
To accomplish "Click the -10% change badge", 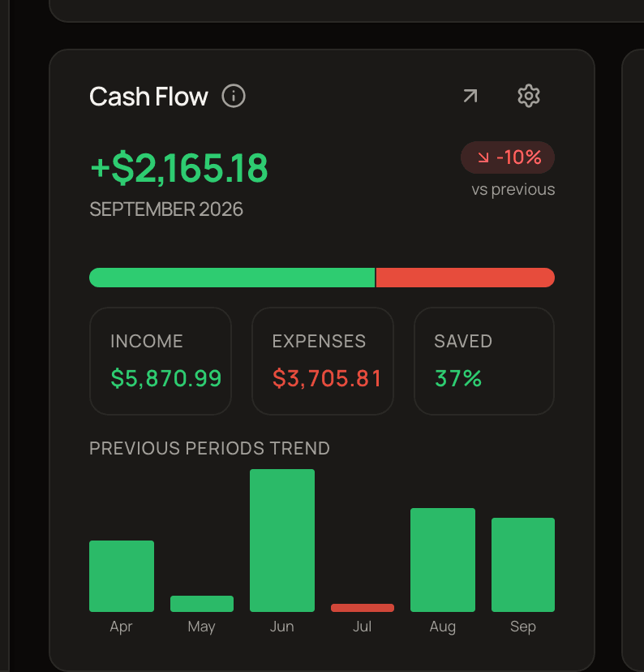I will click(x=508, y=157).
